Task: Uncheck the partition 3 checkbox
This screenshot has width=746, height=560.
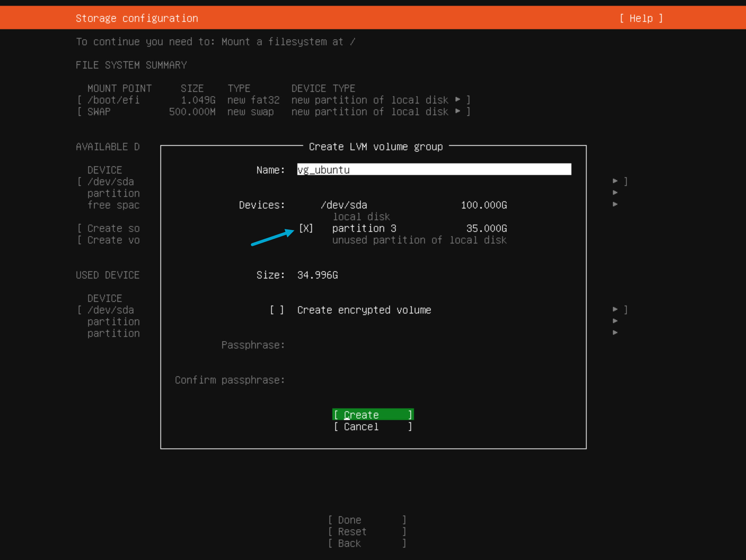Action: (x=306, y=228)
